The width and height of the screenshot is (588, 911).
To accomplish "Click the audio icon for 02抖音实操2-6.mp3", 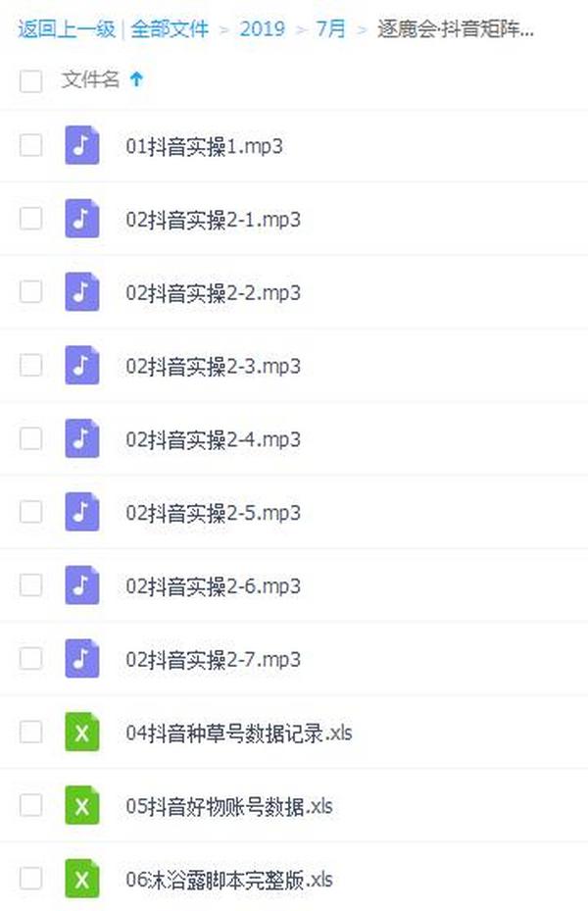I will [82, 585].
